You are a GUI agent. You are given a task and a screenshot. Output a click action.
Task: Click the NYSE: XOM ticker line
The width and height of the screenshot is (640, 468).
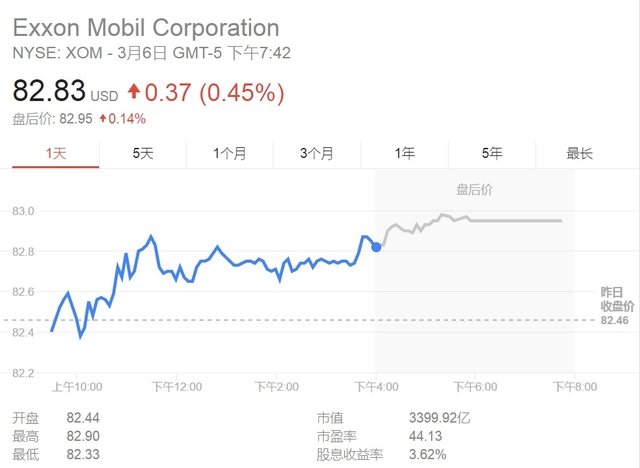[152, 52]
